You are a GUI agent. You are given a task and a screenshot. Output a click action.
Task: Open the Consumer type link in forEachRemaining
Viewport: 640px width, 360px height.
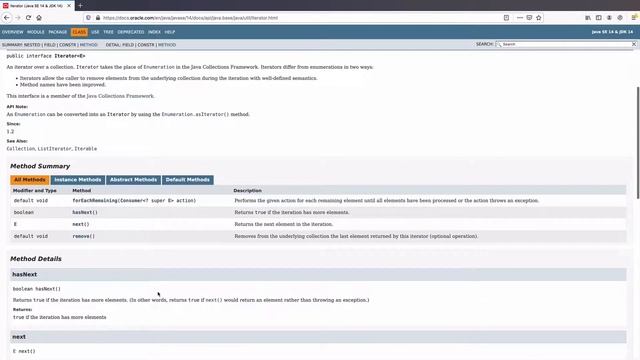[x=130, y=200]
